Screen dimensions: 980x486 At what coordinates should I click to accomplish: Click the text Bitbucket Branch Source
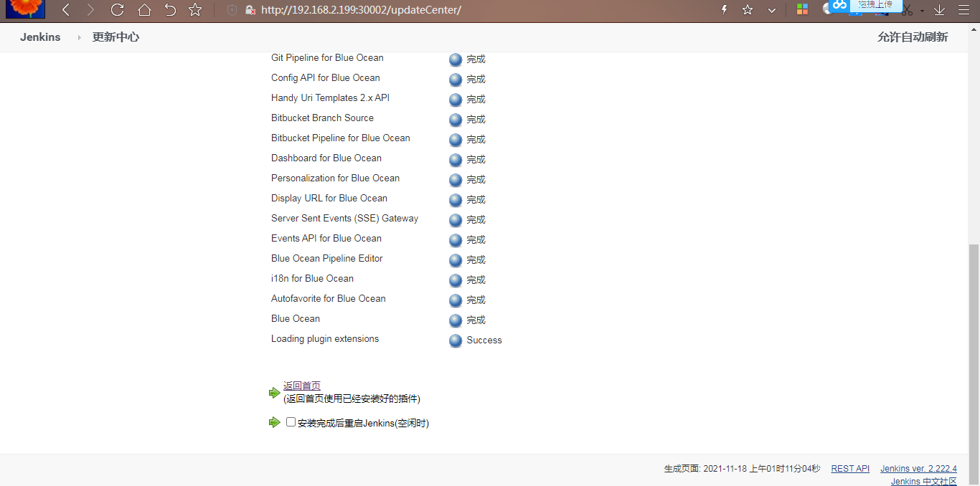pyautogui.click(x=322, y=118)
